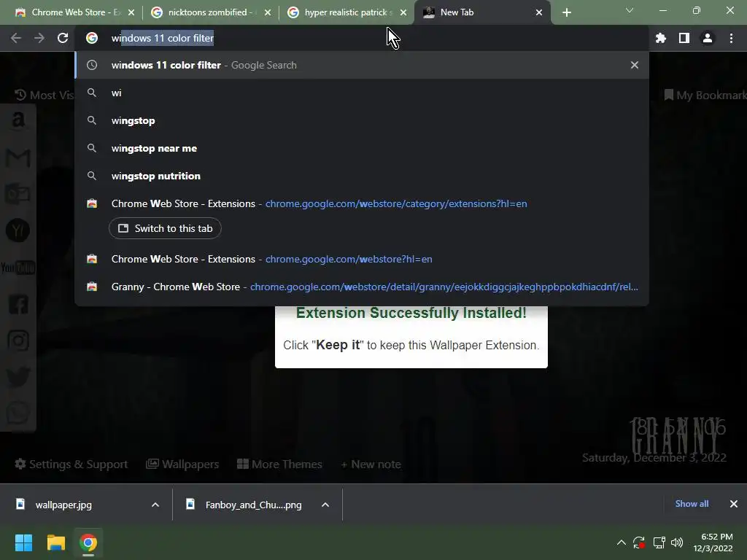Open the Chrome profile avatar

tap(708, 38)
